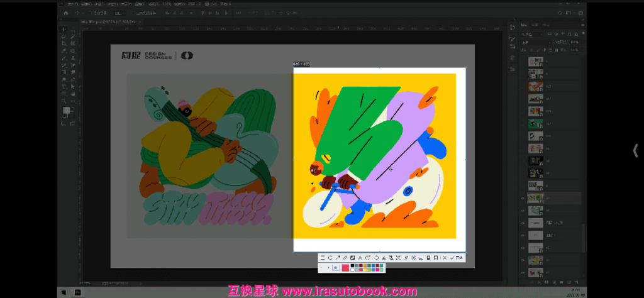Pick the magenta swatch in screenshot palette
Image resolution: width=644 pixels, height=298 pixels.
click(x=377, y=270)
